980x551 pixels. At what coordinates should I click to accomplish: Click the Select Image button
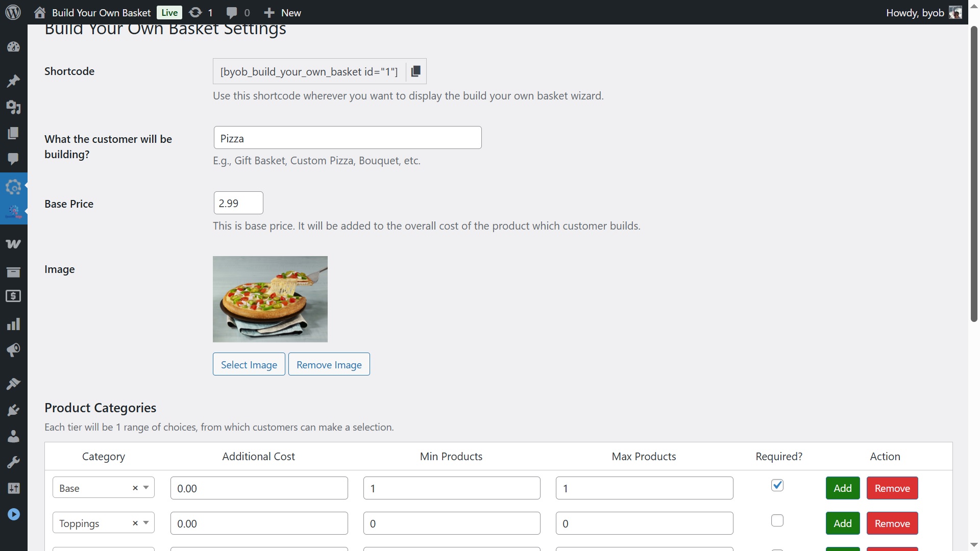click(249, 365)
